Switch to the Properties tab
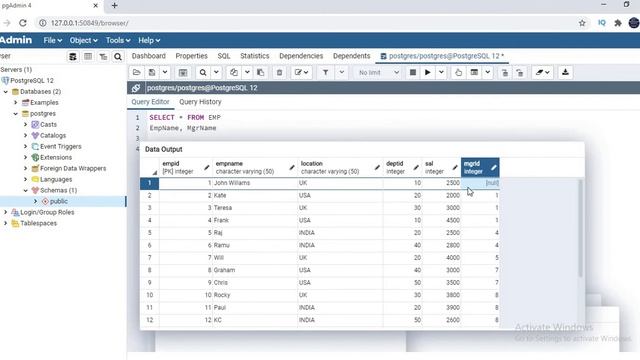 [191, 56]
